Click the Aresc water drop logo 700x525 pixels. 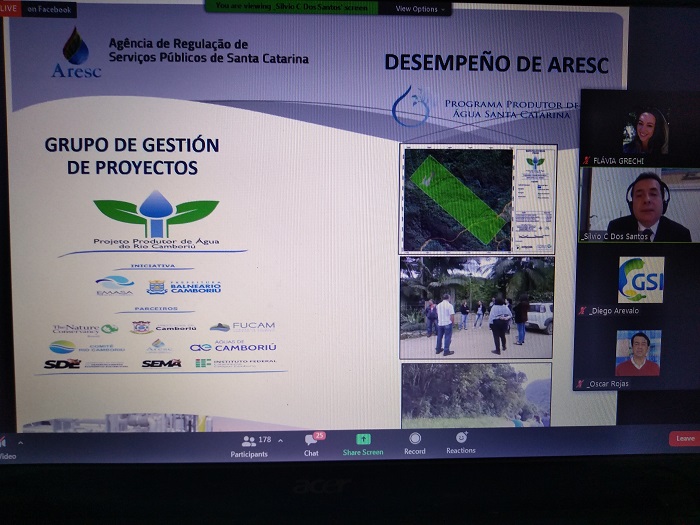(76, 53)
